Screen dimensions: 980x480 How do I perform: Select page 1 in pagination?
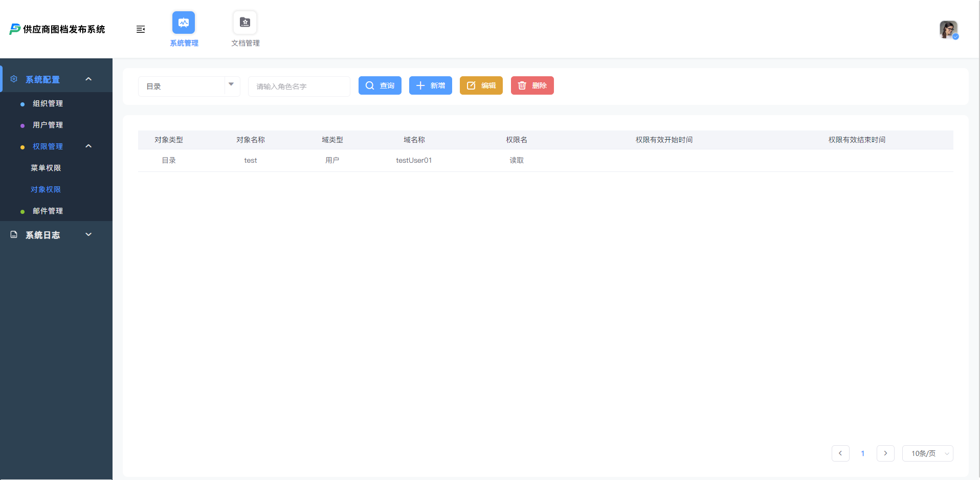coord(863,453)
